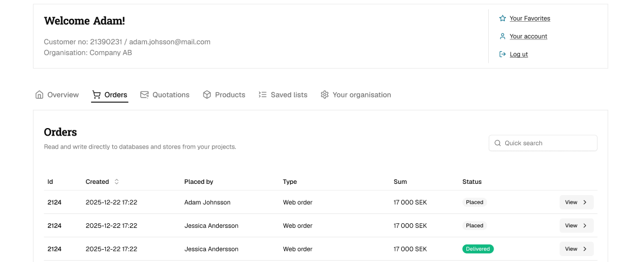The width and height of the screenshot is (644, 262).
Task: Click the Organisation: Company AB text
Action: [88, 52]
